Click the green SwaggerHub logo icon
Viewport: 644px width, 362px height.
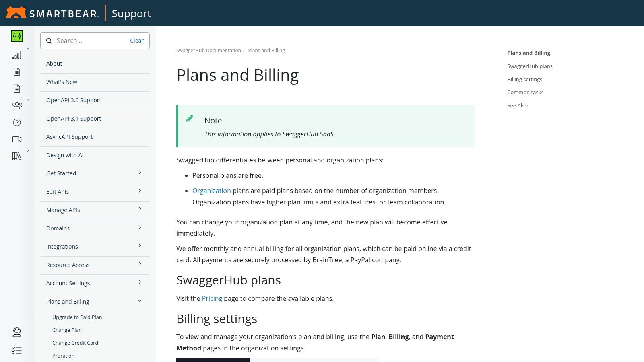[17, 36]
